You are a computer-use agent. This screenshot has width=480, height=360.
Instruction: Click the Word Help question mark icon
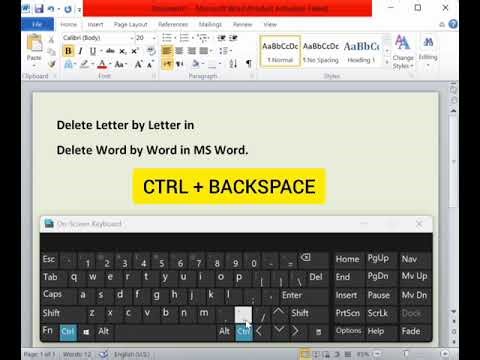tap(453, 24)
